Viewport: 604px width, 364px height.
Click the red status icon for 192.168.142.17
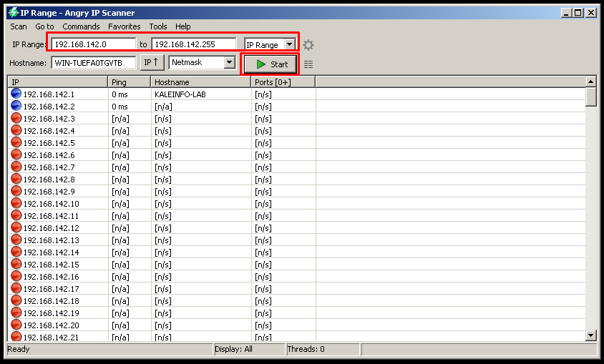click(x=16, y=289)
